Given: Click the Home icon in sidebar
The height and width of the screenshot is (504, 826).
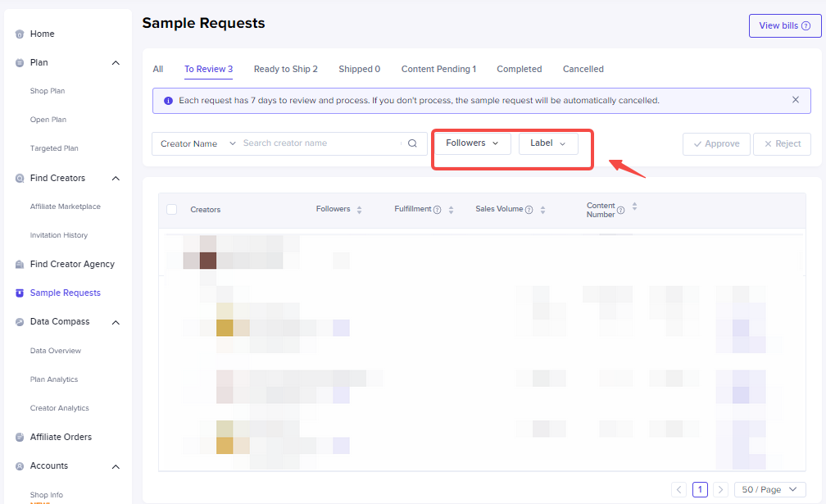Looking at the screenshot, I should point(20,34).
